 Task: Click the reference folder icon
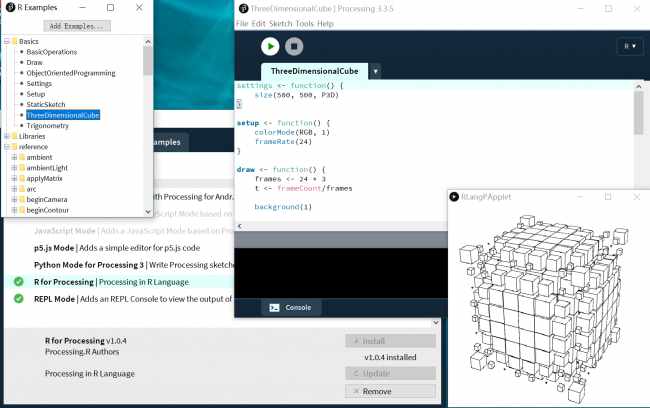15,147
